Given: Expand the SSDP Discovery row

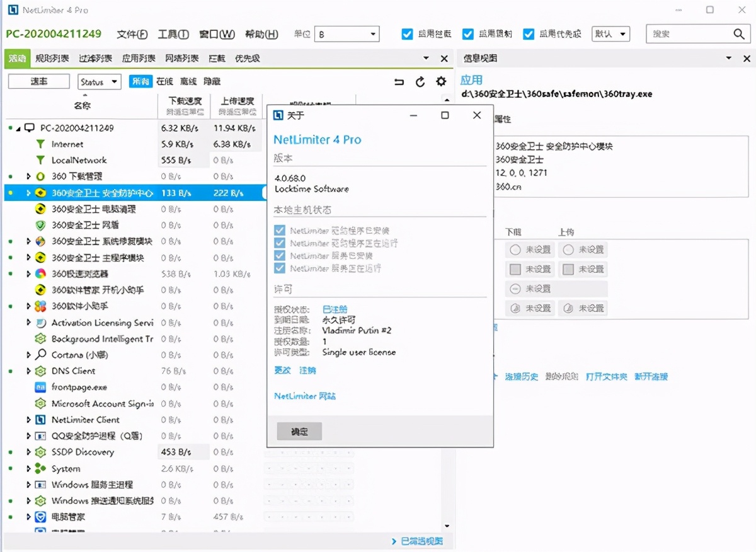Looking at the screenshot, I should (x=28, y=452).
